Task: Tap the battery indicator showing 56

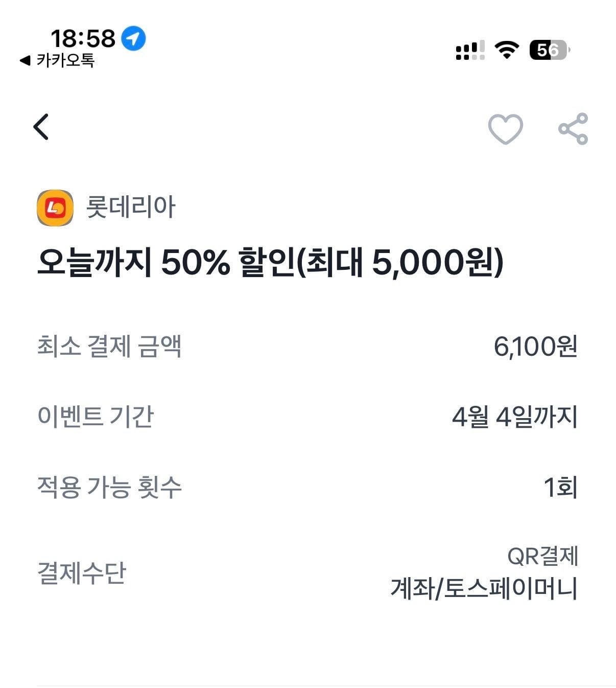Action: tap(549, 50)
